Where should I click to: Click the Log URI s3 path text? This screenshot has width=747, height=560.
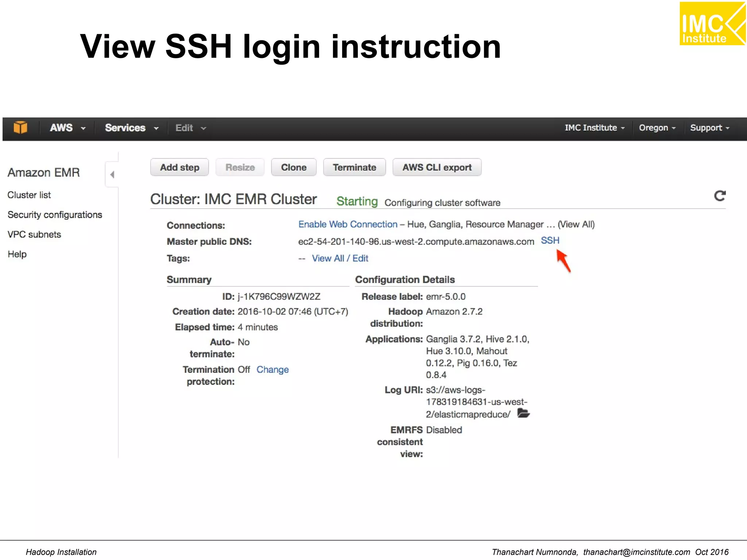click(x=476, y=402)
